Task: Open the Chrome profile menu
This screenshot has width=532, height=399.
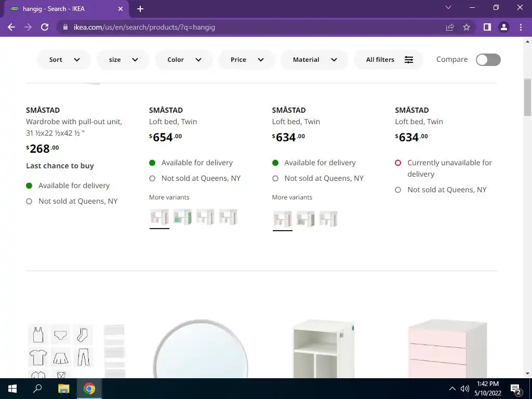Action: coord(504,27)
